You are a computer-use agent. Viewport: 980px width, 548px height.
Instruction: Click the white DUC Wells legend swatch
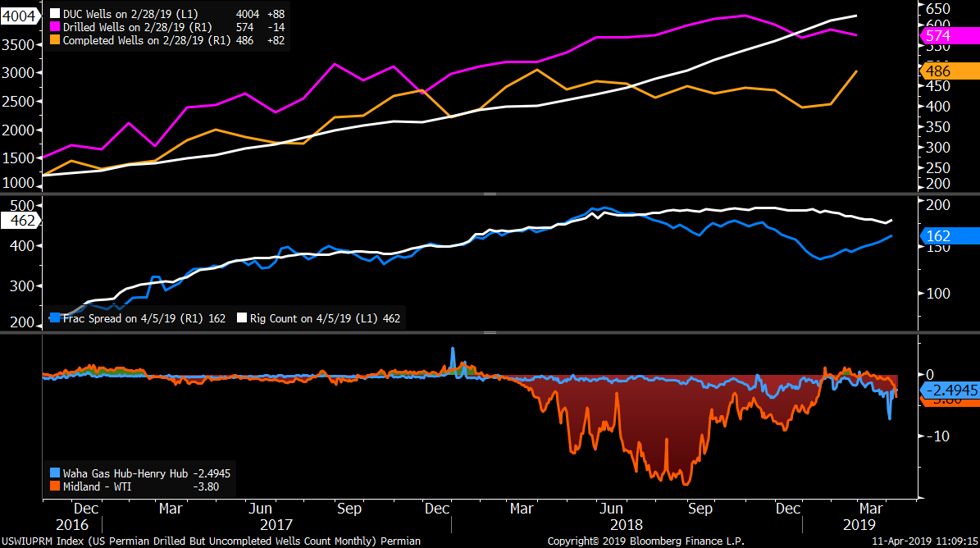[x=55, y=14]
